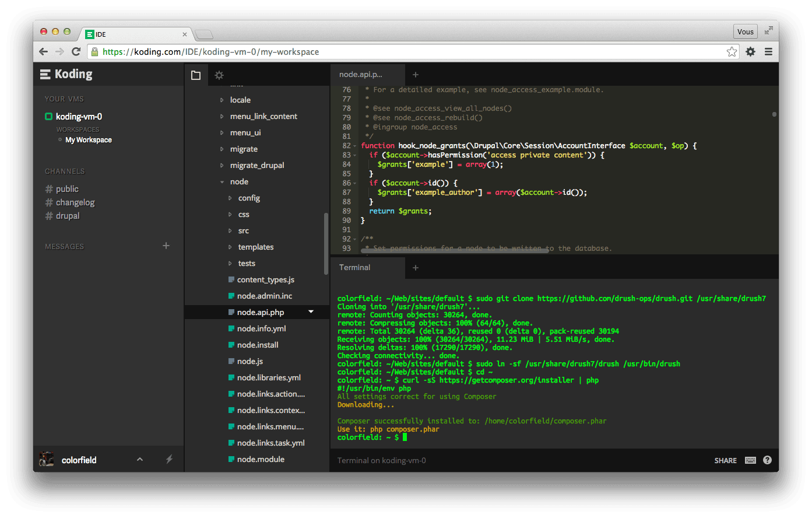Screen dimensions: 812x518
Task: Click the lightning bolt icon beside colorfield
Action: pos(169,460)
